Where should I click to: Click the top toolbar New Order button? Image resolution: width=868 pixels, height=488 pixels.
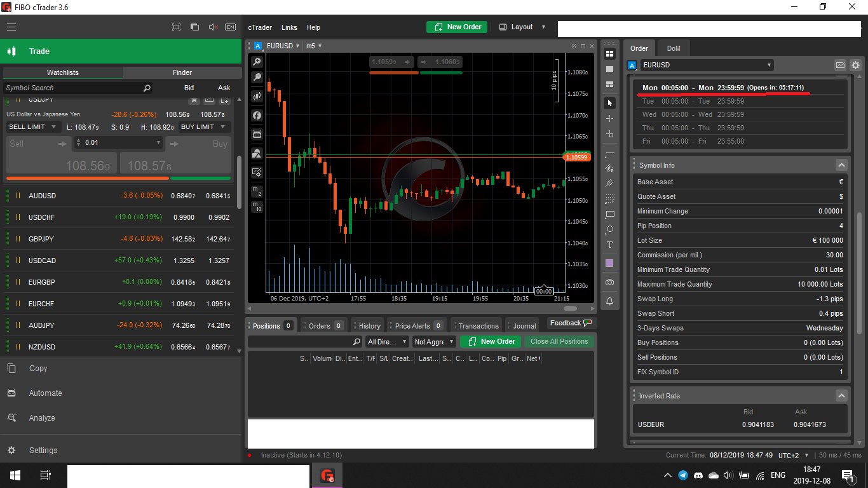(458, 27)
